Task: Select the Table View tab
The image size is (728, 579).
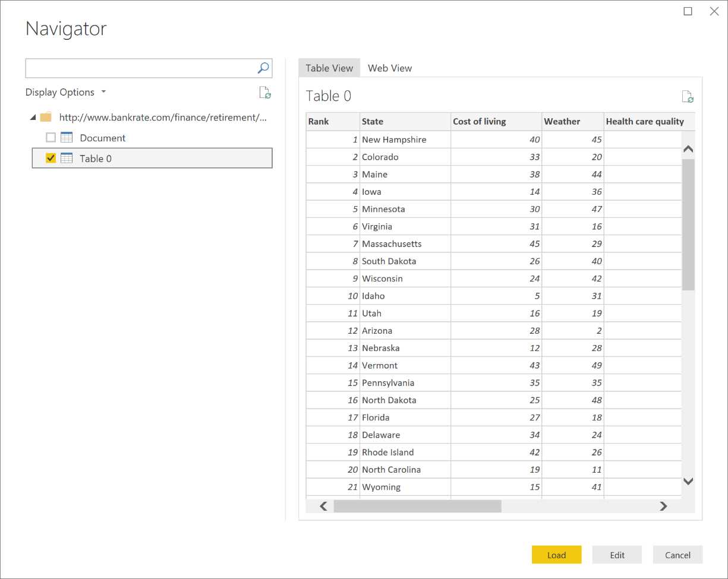Action: 329,68
